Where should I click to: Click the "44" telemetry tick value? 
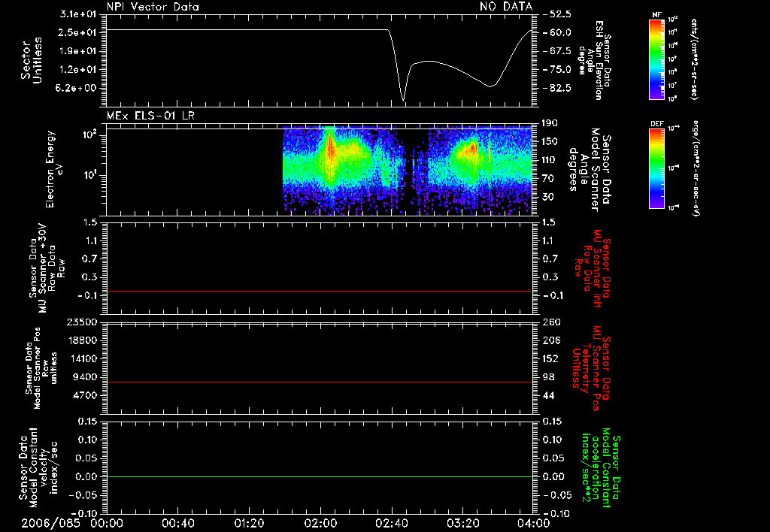tap(548, 395)
